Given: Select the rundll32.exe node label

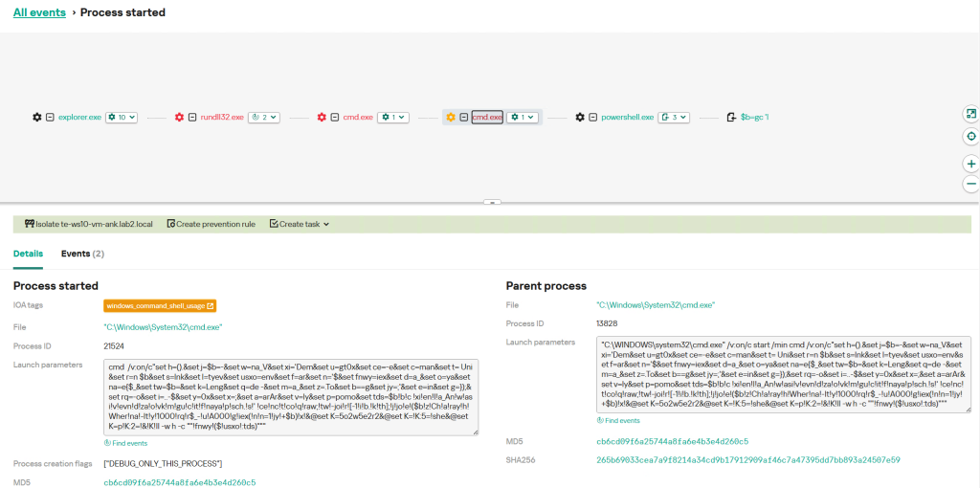Looking at the screenshot, I should [222, 117].
